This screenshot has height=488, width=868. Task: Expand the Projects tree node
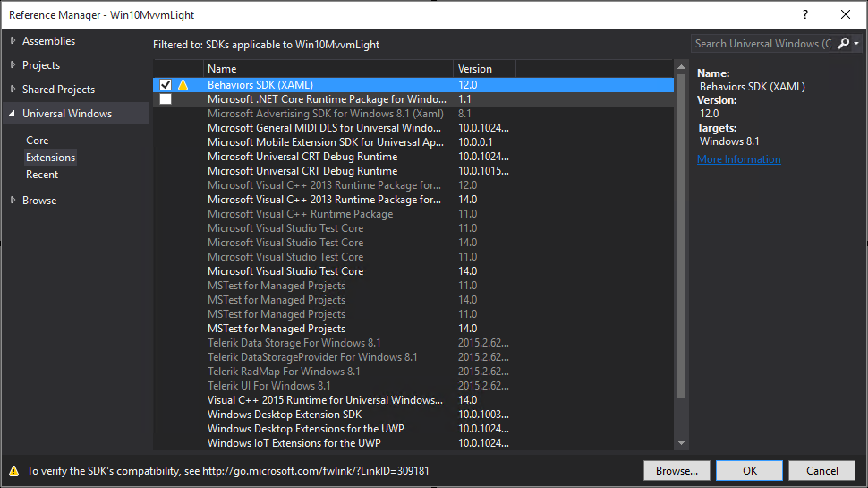[13, 64]
